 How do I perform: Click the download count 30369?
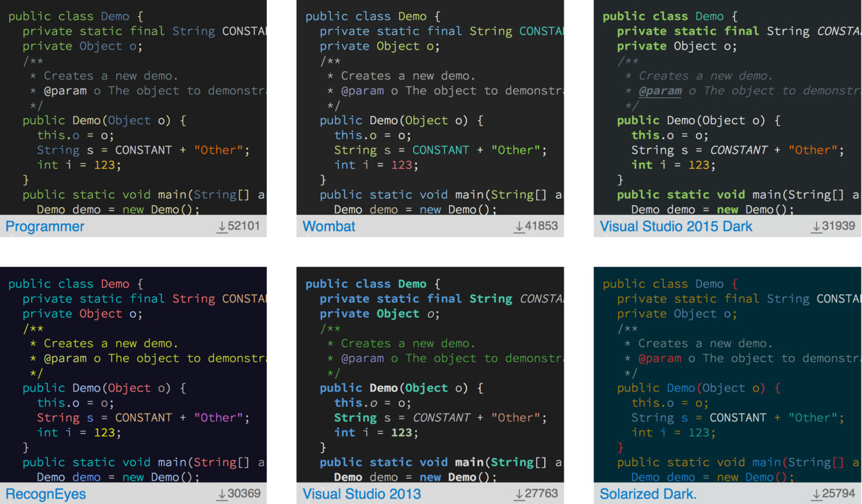(244, 494)
